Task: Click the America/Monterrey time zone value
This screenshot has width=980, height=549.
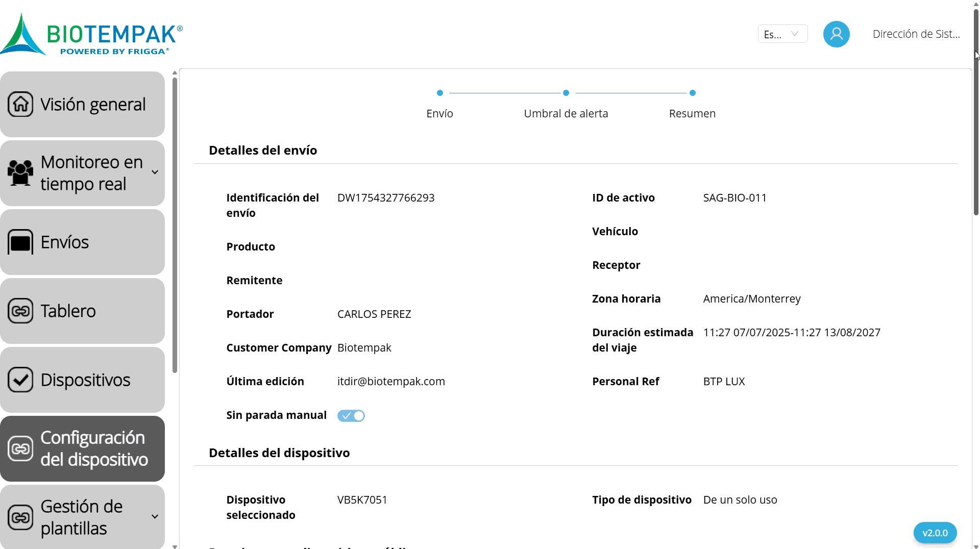Action: point(752,299)
